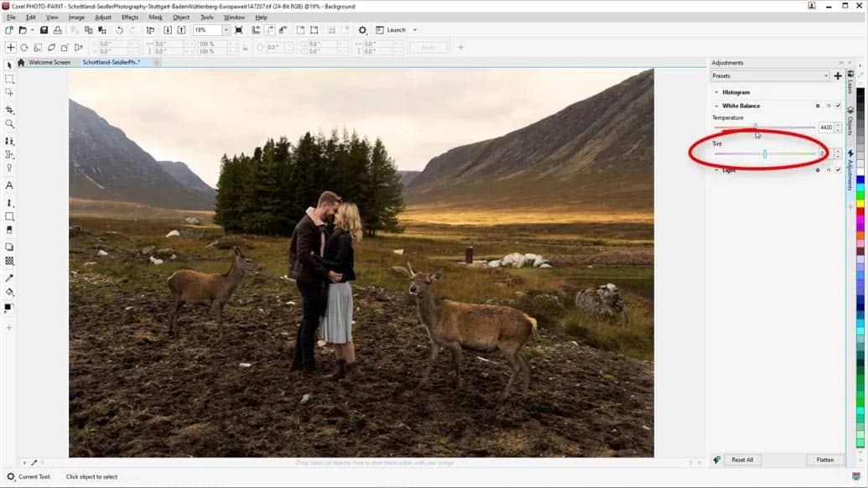Open the Presets dropdown

coord(770,76)
